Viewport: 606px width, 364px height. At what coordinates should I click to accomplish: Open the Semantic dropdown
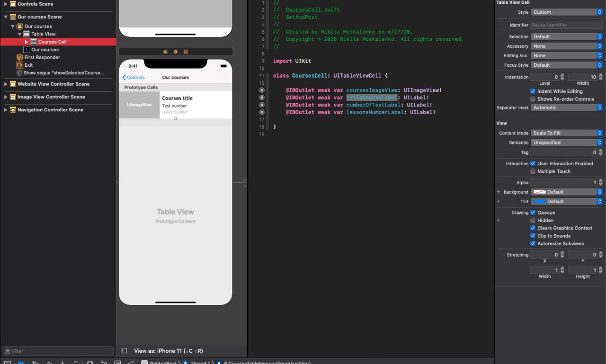[x=566, y=142]
